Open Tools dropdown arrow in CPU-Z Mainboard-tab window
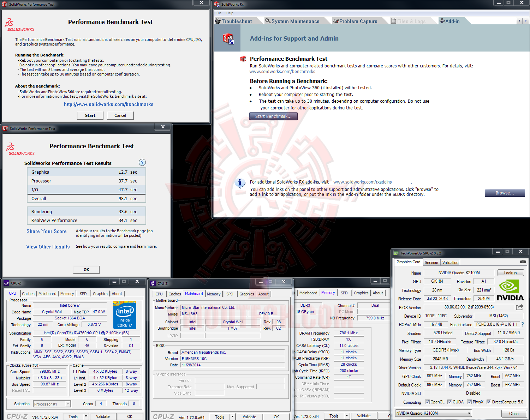 [232, 417]
